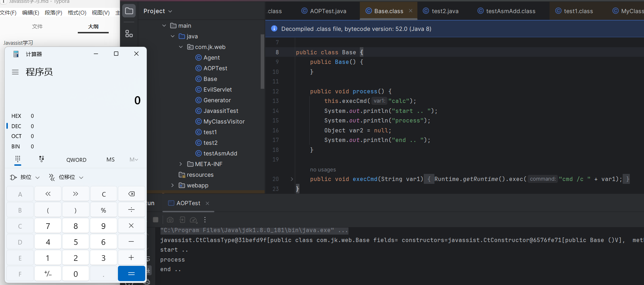Click the right shift >> key
644x285 pixels.
pyautogui.click(x=76, y=194)
